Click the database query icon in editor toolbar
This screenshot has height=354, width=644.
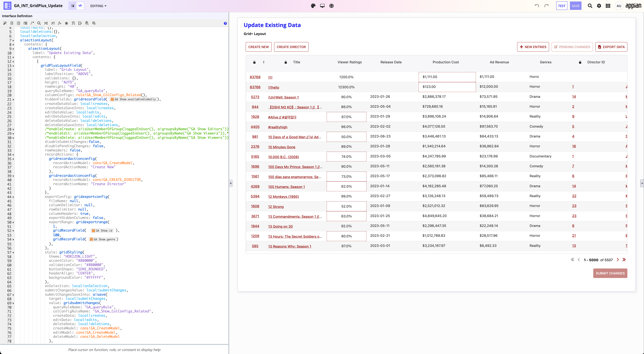tap(87, 23)
